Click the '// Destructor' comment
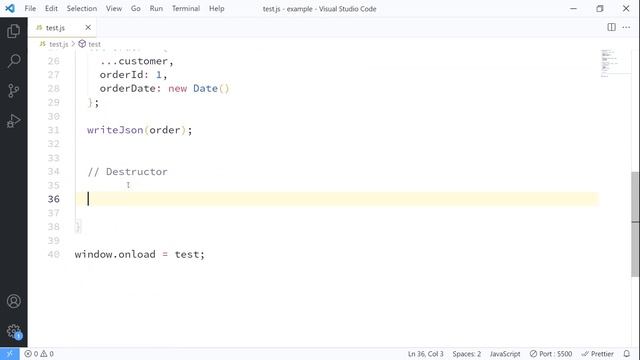The height and width of the screenshot is (360, 640). tap(127, 171)
